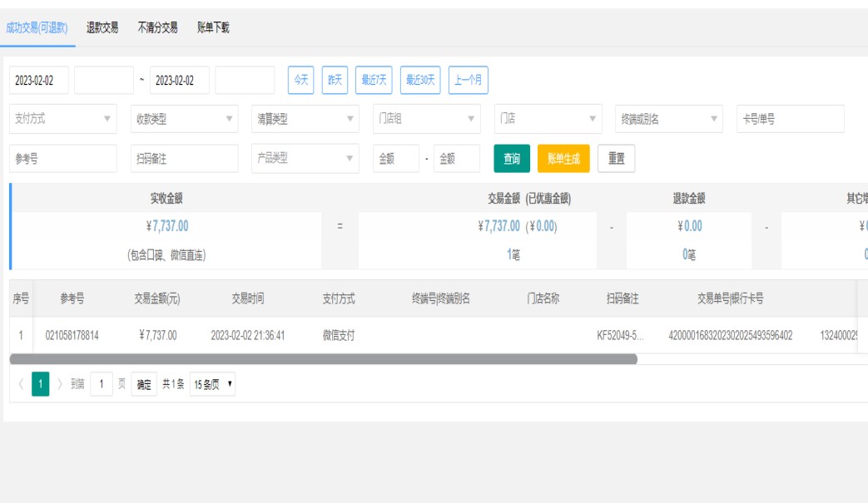Image resolution: width=868 pixels, height=503 pixels.
Task: Choose the 上一个月 date shortcut
Action: [468, 81]
